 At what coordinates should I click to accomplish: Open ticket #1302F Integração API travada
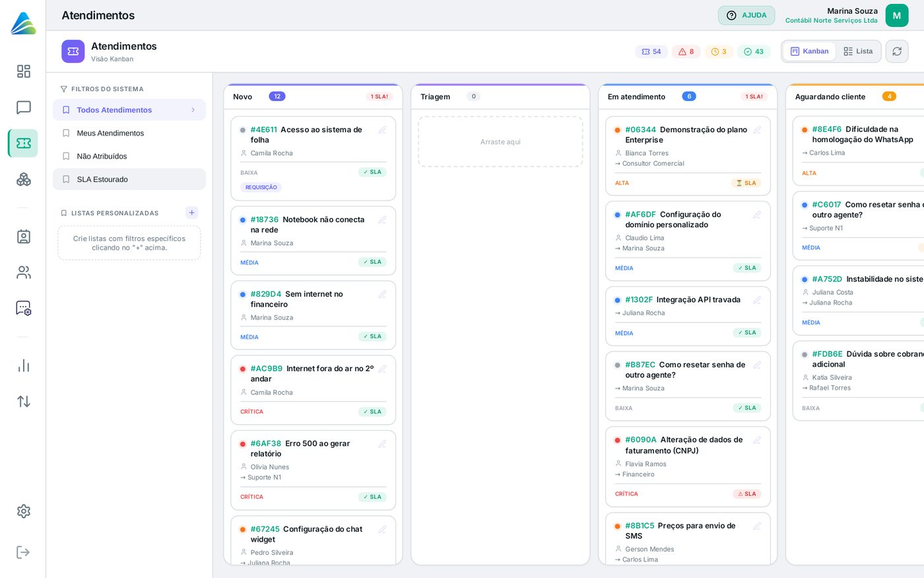[x=688, y=316]
